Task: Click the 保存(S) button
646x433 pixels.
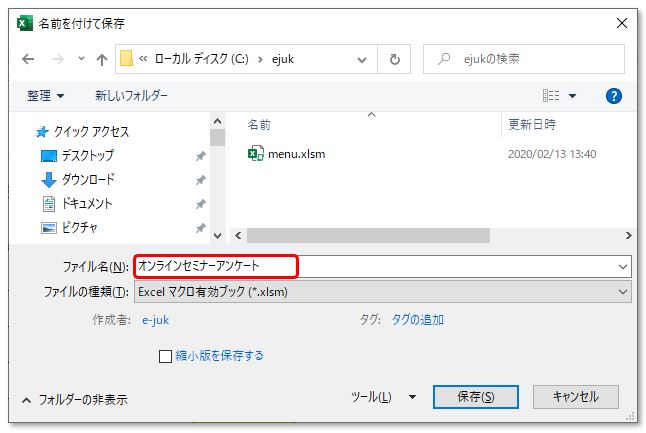Action: coord(476,397)
